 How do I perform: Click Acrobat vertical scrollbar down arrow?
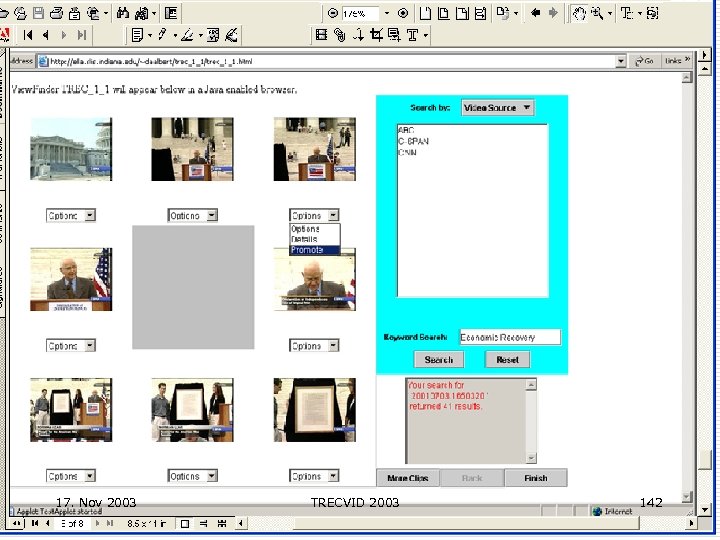click(705, 509)
